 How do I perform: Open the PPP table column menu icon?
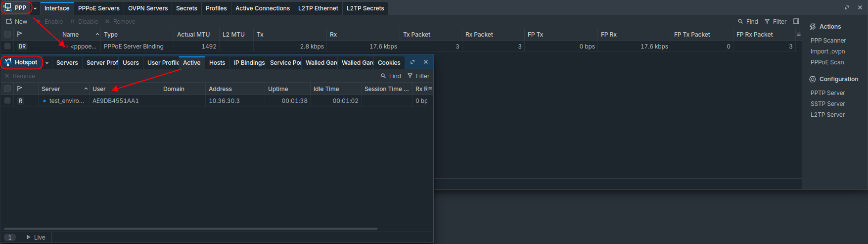(x=798, y=34)
